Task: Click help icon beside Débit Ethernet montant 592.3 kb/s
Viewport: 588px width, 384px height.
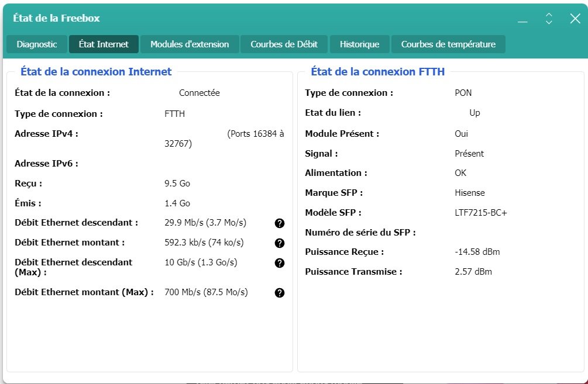Action: tap(280, 243)
